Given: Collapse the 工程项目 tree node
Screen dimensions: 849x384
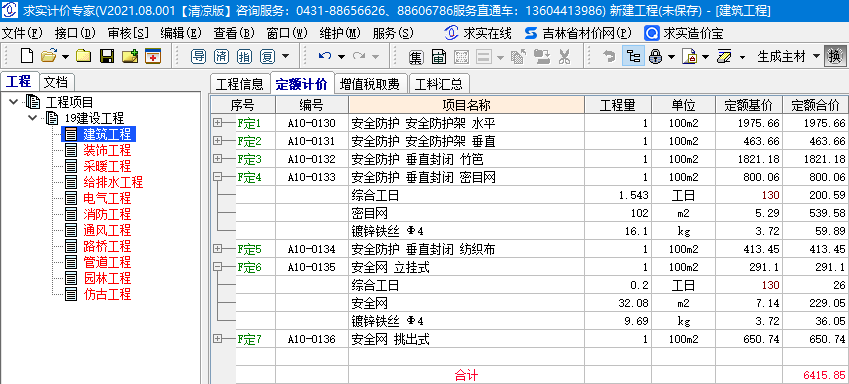Looking at the screenshot, I should pyautogui.click(x=14, y=101).
